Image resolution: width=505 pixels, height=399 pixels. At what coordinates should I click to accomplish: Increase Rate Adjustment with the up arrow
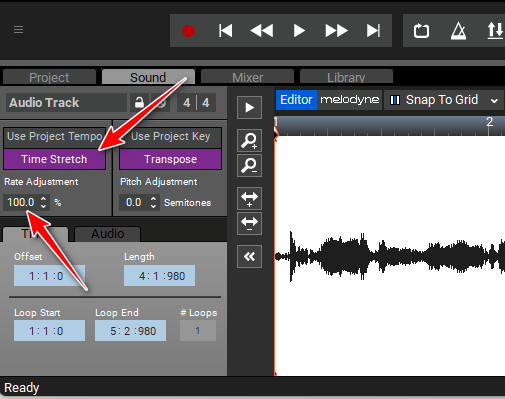click(43, 199)
